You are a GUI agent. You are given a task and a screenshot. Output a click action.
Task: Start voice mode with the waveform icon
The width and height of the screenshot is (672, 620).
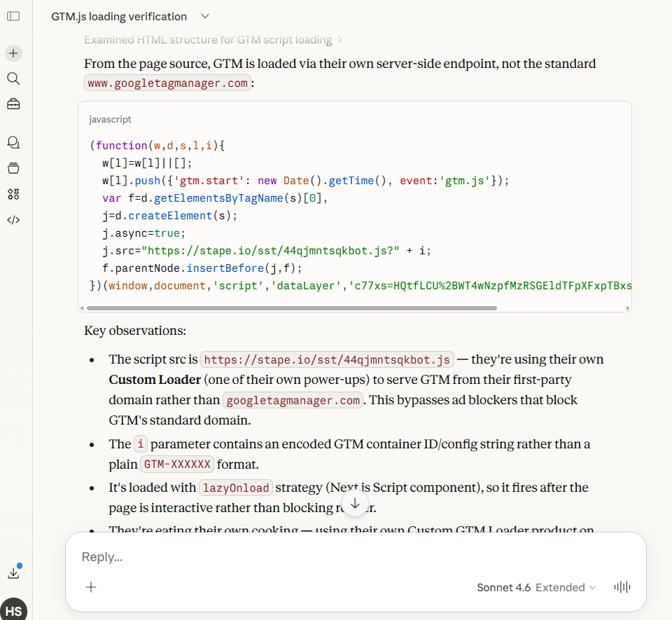click(622, 588)
